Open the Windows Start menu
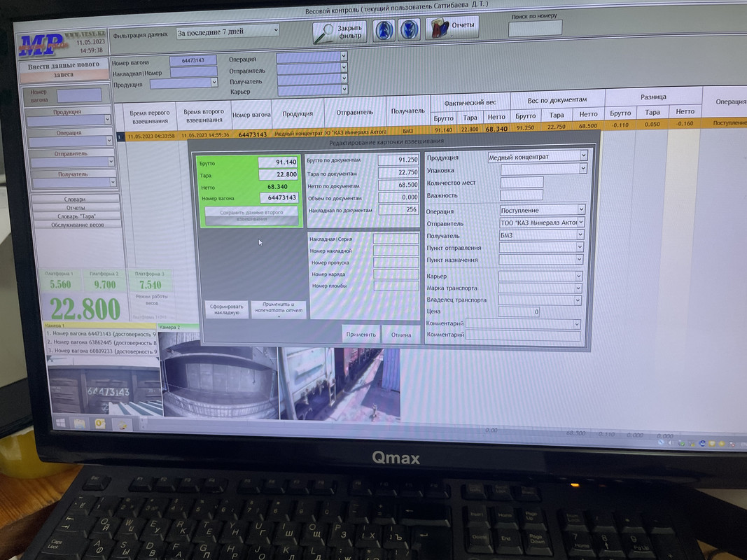 tap(60, 422)
